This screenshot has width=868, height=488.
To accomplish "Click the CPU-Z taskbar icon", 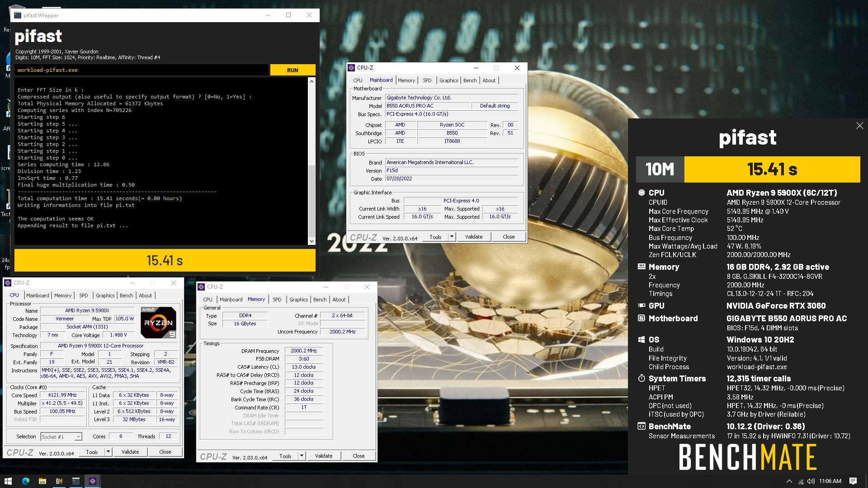I will click(92, 481).
